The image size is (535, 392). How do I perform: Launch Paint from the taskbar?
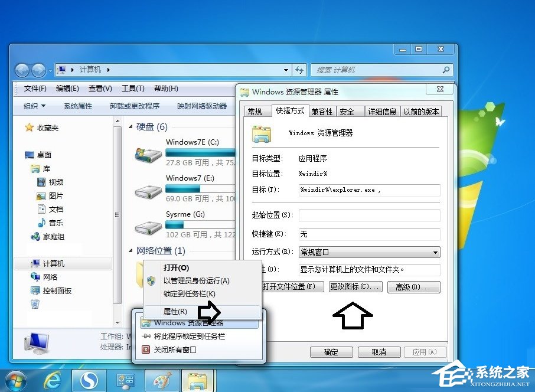[x=162, y=380]
